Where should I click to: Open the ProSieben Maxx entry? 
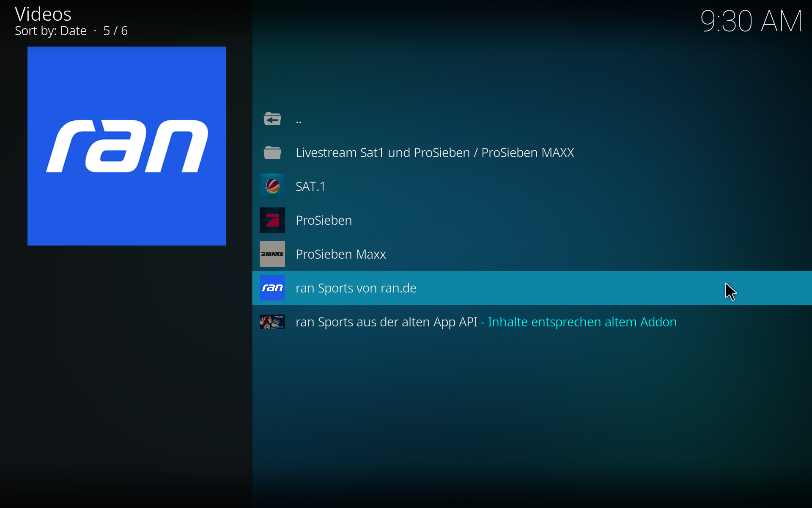tap(532, 254)
